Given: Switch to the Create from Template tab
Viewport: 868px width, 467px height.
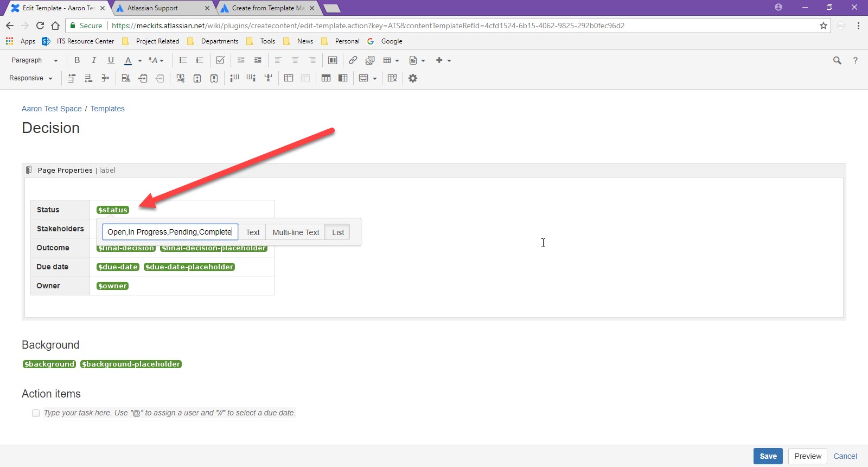Looking at the screenshot, I should pos(269,8).
